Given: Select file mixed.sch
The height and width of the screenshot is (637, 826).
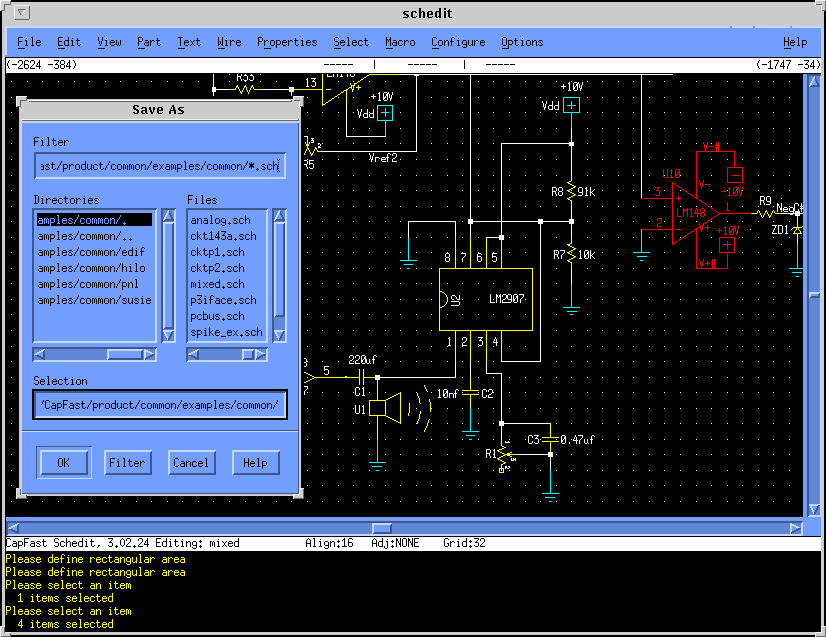Looking at the screenshot, I should click(227, 284).
